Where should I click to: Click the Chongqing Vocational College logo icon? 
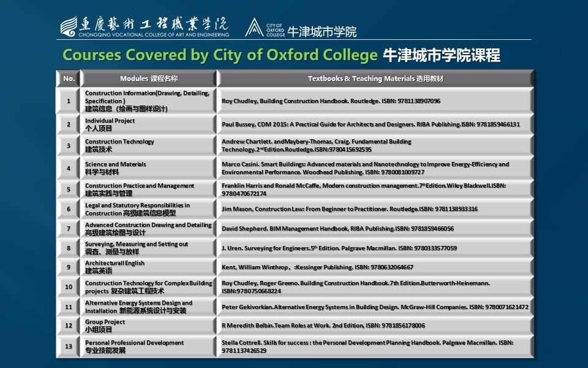coord(69,26)
